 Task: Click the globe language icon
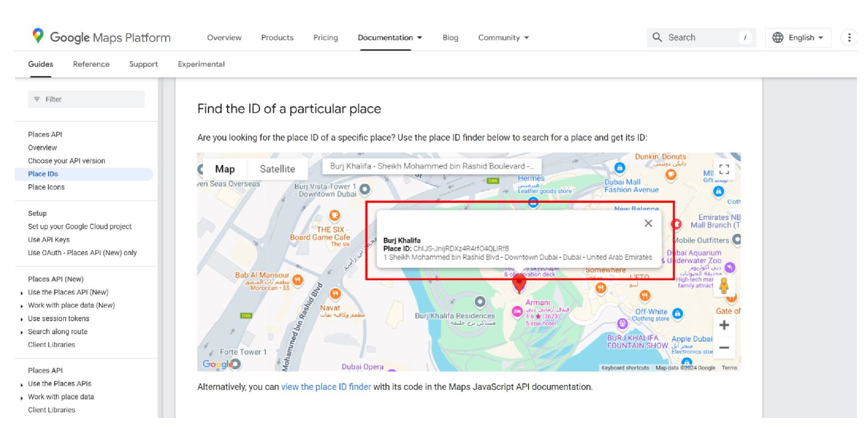tap(777, 37)
